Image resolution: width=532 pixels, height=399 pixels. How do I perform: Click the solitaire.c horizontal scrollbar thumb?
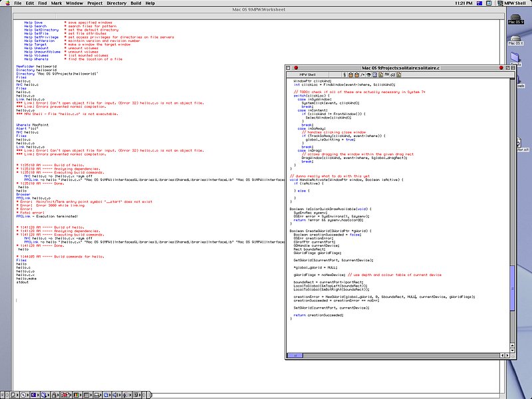click(x=295, y=355)
